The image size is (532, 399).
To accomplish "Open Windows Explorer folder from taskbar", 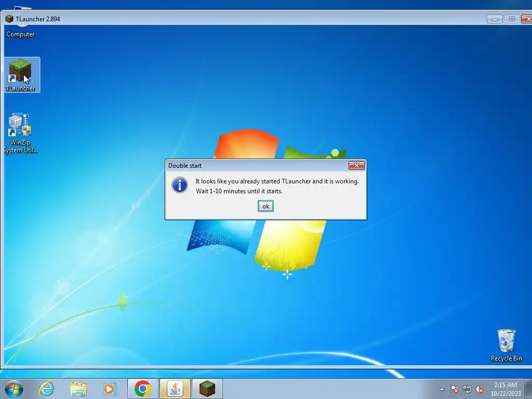I will (78, 389).
